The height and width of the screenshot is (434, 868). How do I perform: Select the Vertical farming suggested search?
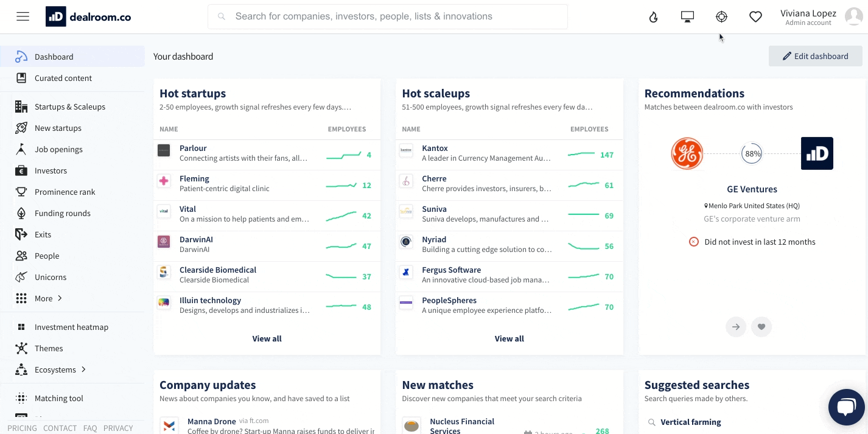pyautogui.click(x=691, y=422)
